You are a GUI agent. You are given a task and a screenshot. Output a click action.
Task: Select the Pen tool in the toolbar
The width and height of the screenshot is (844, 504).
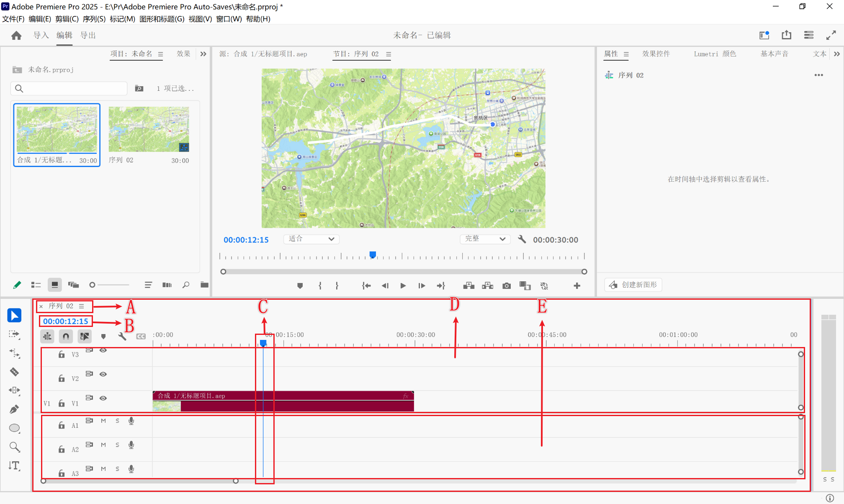14,409
